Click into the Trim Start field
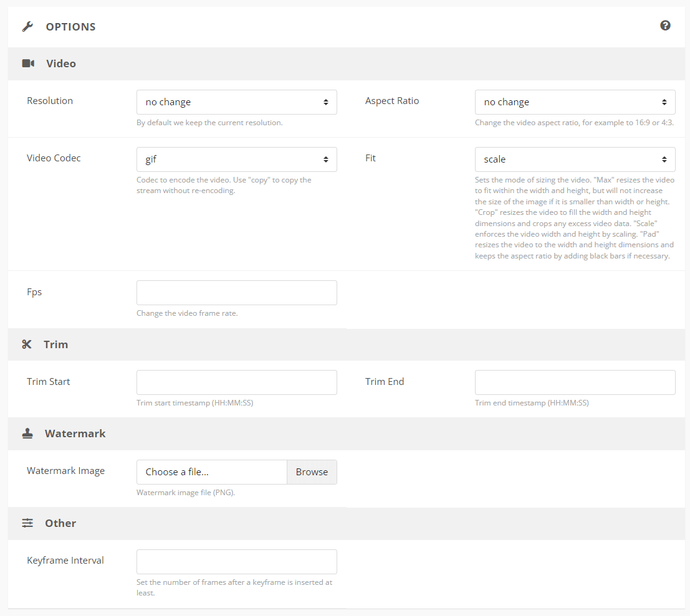 [236, 382]
